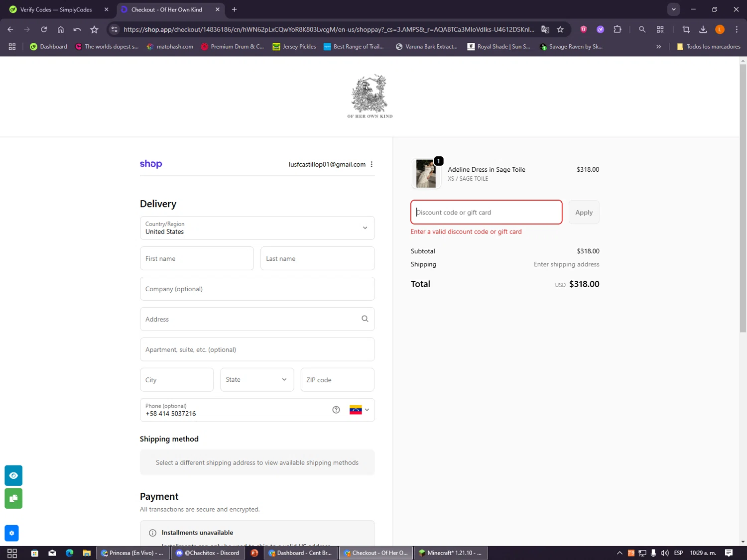Click the City field
This screenshot has width=747, height=560.
coord(177,380)
